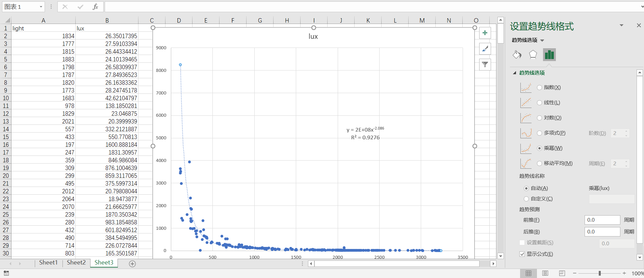
Task: Click the chart title lux
Action: (313, 36)
